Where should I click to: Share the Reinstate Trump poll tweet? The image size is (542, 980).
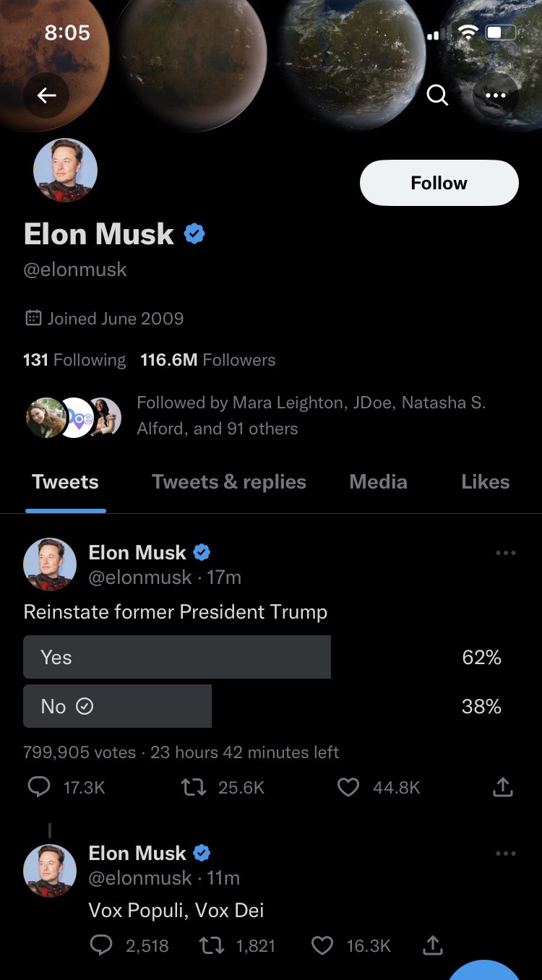click(x=503, y=787)
